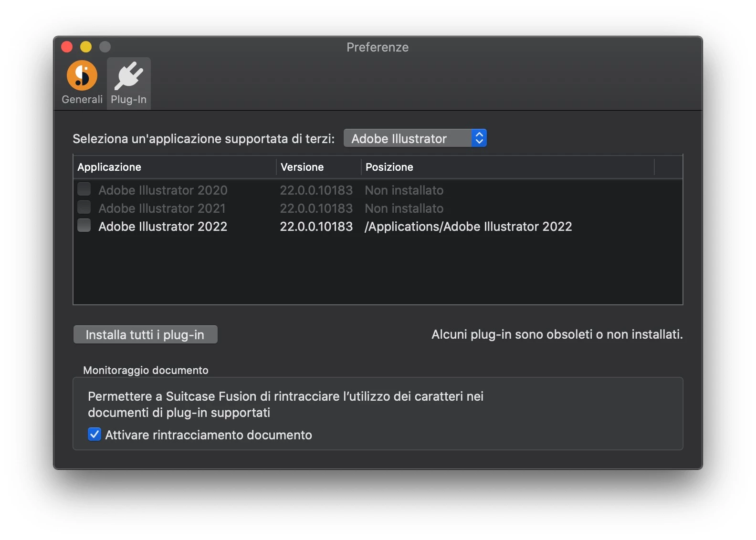The height and width of the screenshot is (540, 756).
Task: Click version 22.0.0.10183 in Illustrator 2022 row
Action: pos(316,227)
